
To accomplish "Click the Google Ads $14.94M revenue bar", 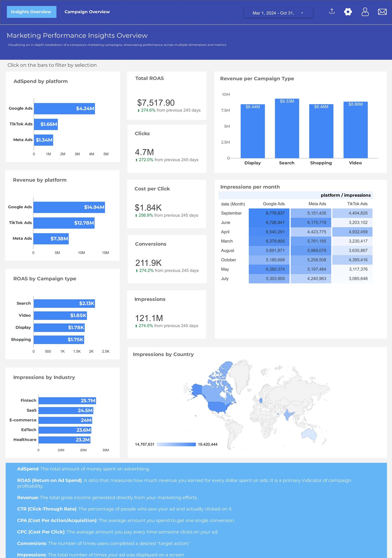I will click(x=69, y=207).
